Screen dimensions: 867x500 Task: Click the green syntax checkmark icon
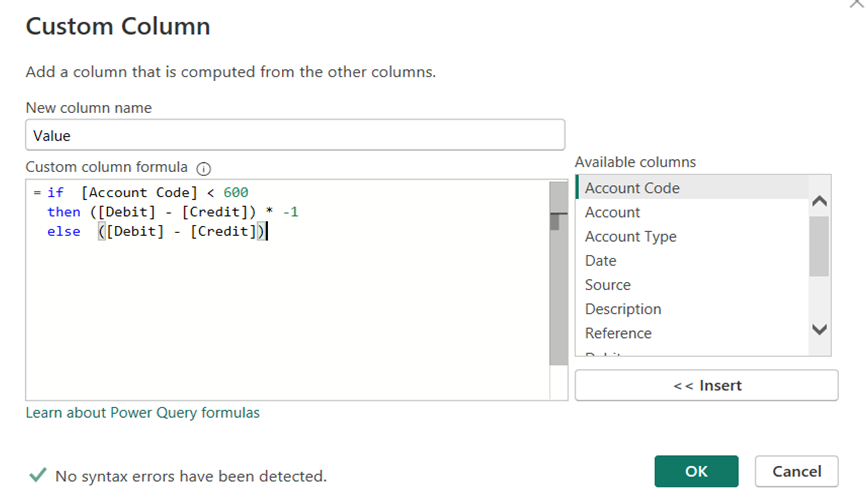coord(37,475)
